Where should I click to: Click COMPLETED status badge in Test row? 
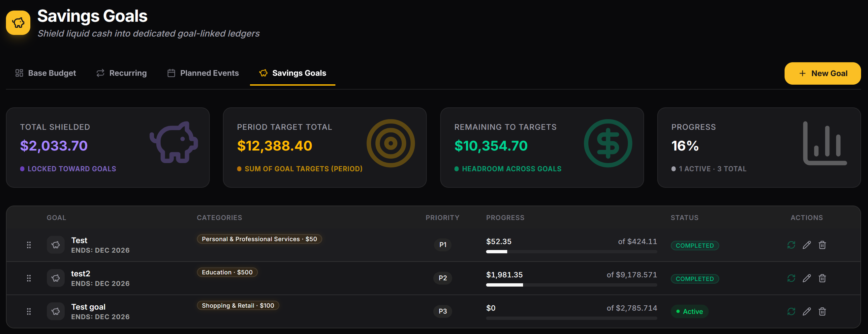point(695,245)
